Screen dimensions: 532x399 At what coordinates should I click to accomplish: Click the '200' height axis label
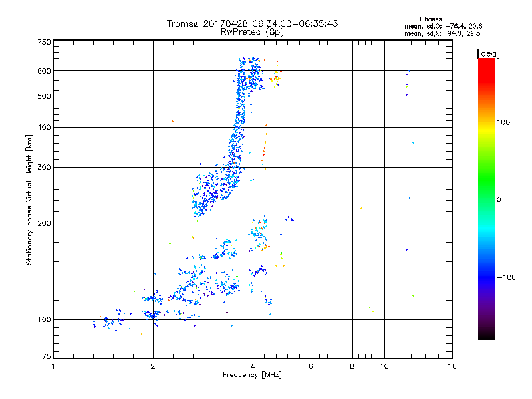(x=44, y=223)
